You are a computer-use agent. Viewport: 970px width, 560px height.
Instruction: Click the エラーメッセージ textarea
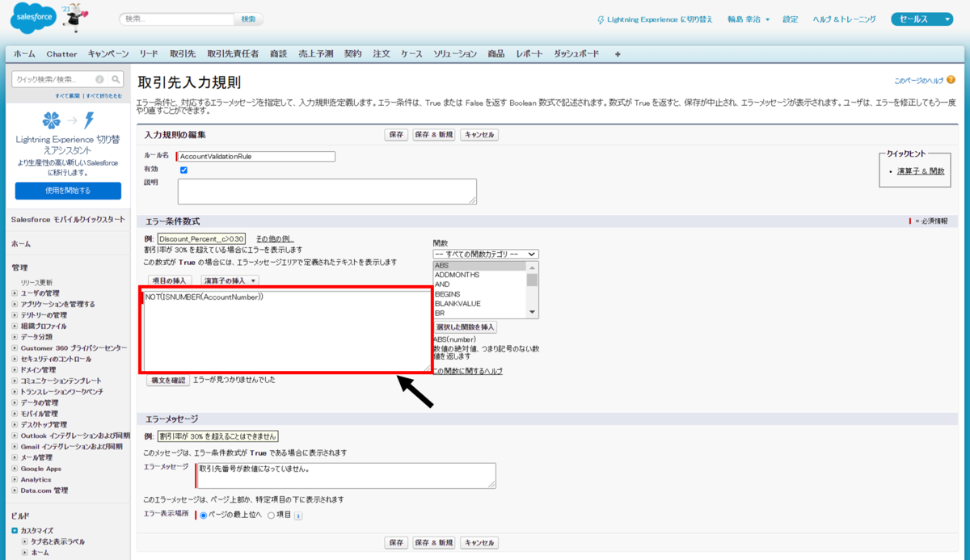346,475
